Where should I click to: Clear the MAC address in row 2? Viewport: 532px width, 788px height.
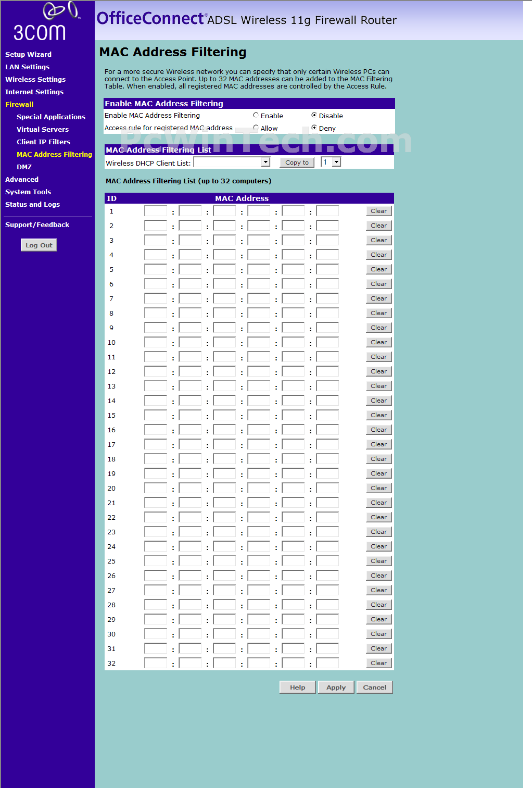pyautogui.click(x=379, y=226)
